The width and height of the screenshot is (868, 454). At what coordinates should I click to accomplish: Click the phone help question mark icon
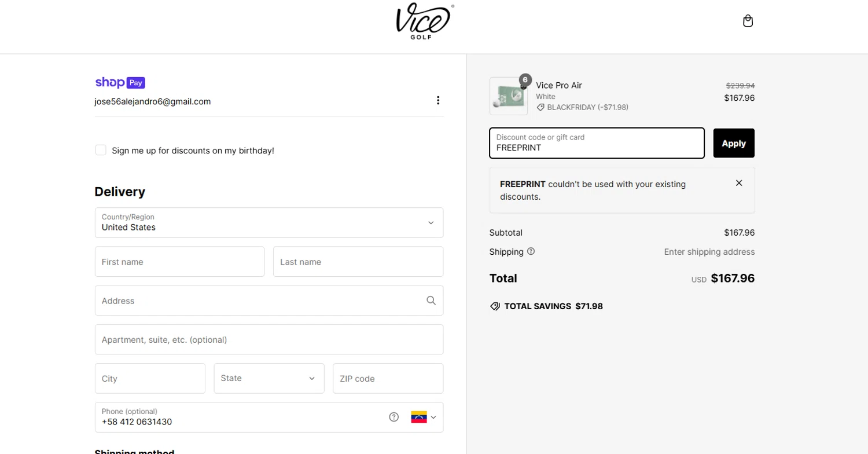(x=394, y=417)
